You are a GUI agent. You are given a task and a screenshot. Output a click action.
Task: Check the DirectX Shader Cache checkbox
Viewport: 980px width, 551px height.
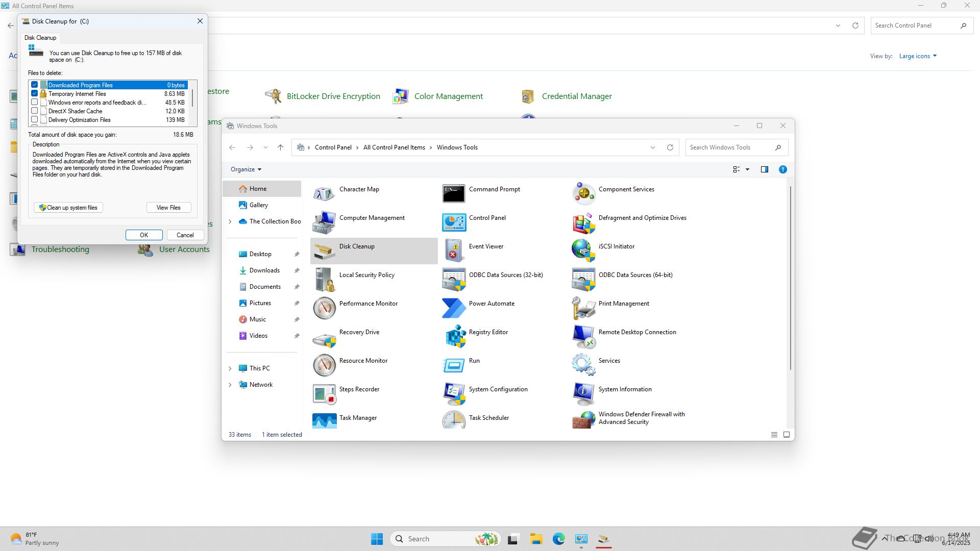click(35, 111)
